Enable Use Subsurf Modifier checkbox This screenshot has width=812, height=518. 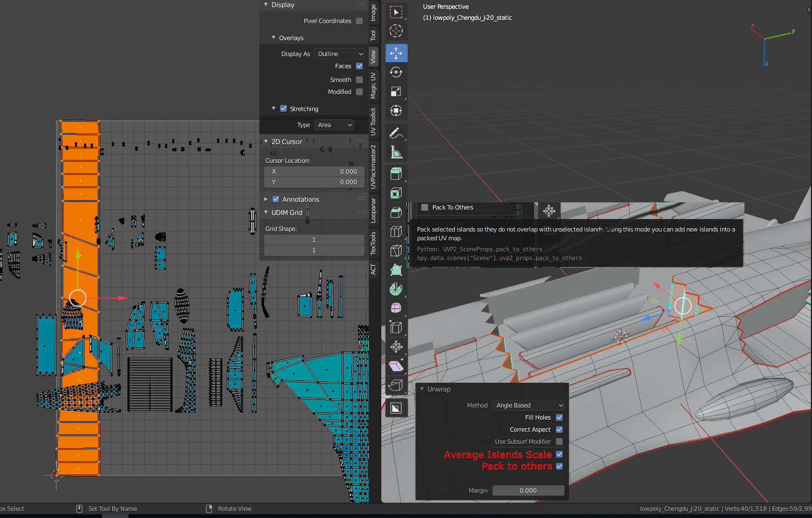tap(559, 442)
